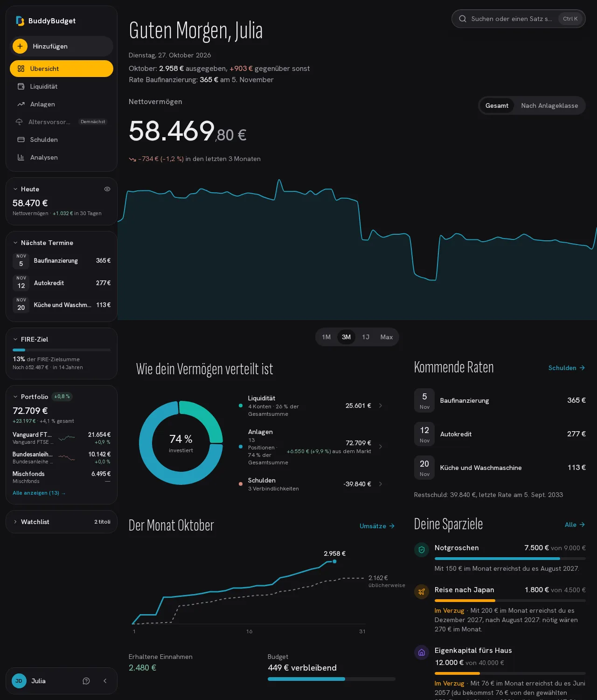Click the Liquidität wallet icon in sidebar
597x700 pixels.
click(x=21, y=86)
